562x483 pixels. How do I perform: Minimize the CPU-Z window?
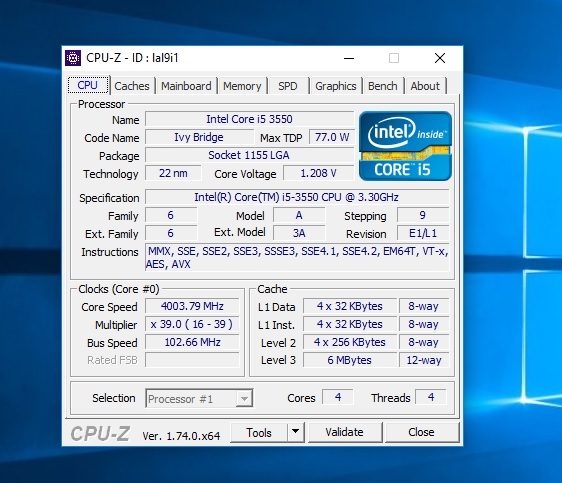349,58
